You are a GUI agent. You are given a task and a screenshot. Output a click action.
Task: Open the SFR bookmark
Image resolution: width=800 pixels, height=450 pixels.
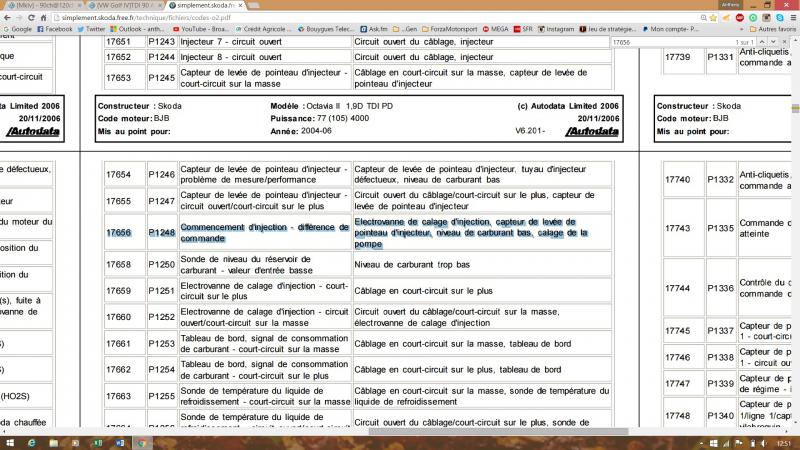pyautogui.click(x=523, y=29)
